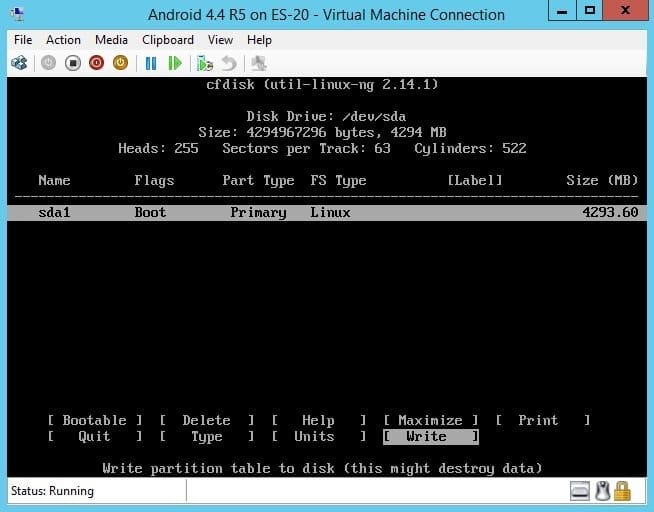Click the window title bar text
654x512 pixels.
(x=326, y=15)
